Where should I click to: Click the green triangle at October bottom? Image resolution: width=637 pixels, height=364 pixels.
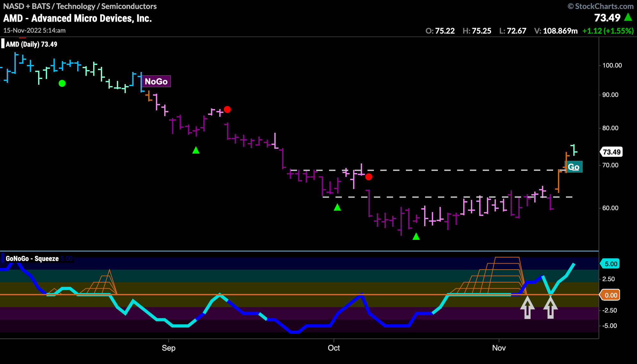tap(416, 236)
